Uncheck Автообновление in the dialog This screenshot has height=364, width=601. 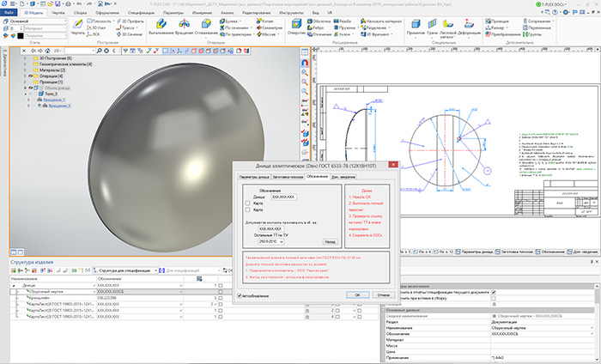240,296
